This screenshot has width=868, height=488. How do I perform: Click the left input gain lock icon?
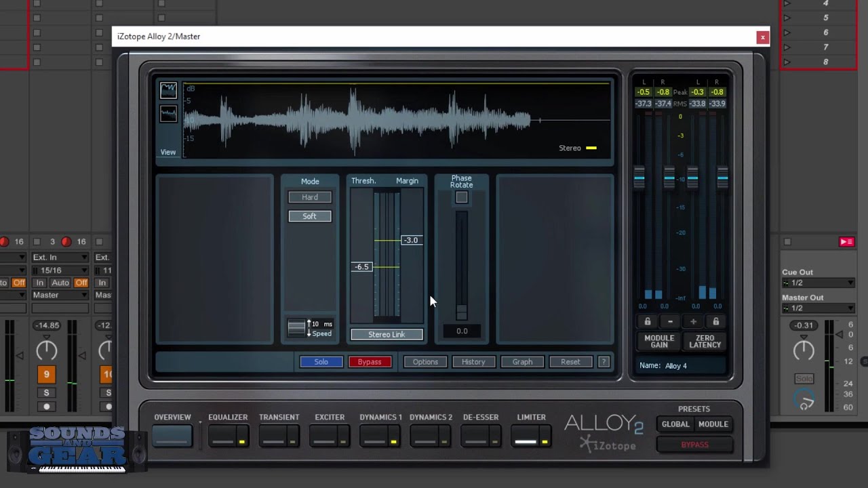(x=647, y=322)
